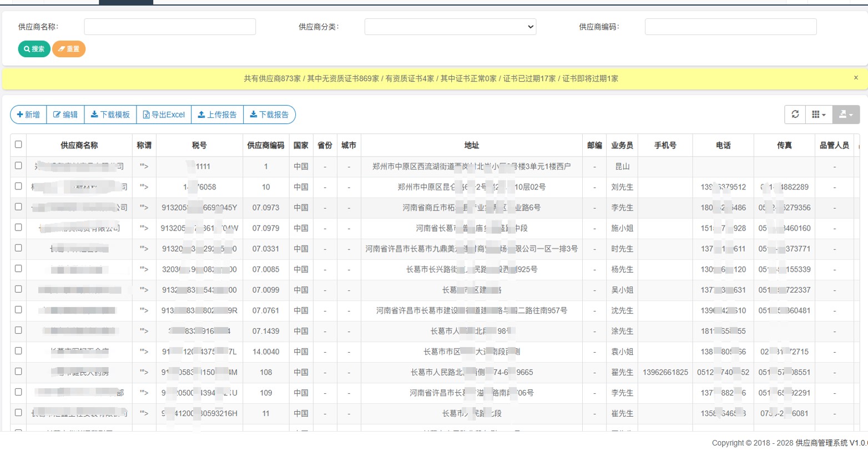Screen dimensions: 868x450
Task: Click the 供应商名称 text input field
Action: pos(170,27)
